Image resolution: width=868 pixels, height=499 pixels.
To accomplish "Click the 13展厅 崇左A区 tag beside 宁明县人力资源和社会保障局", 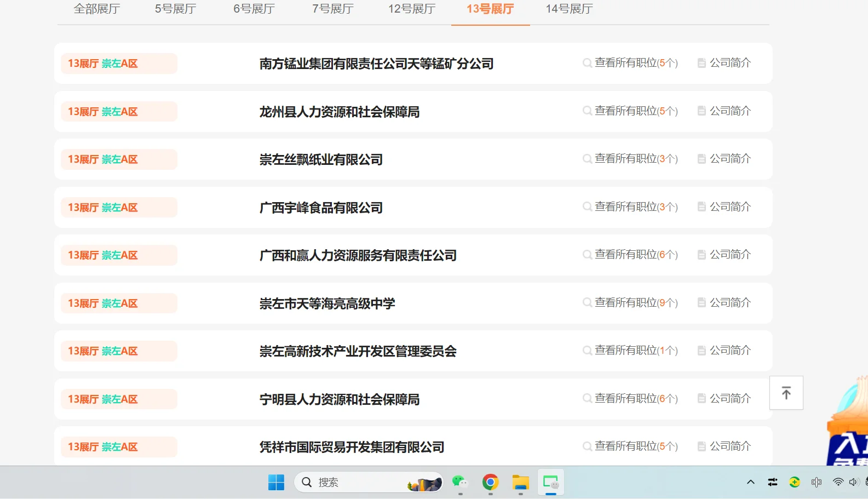I will point(119,399).
